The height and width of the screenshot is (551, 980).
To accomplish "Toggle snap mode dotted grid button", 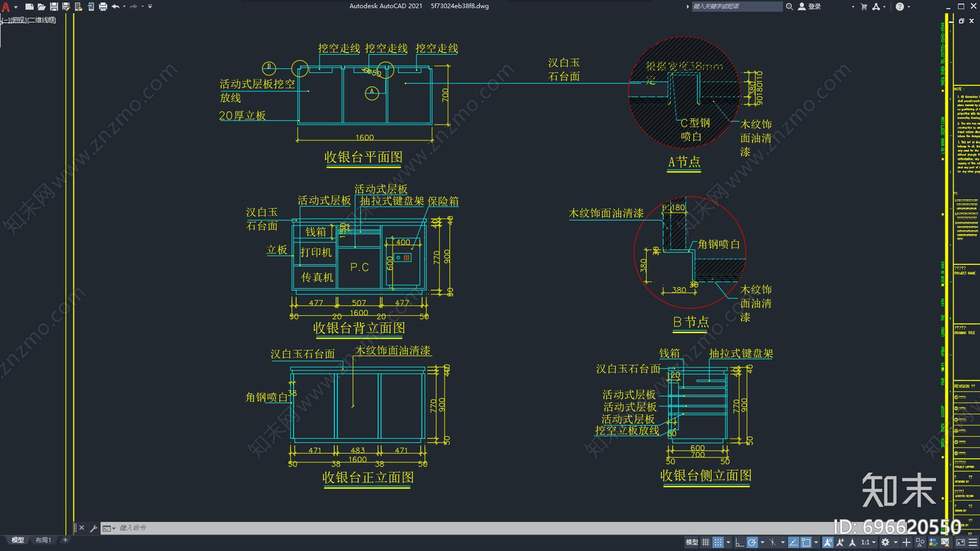I will (x=718, y=542).
